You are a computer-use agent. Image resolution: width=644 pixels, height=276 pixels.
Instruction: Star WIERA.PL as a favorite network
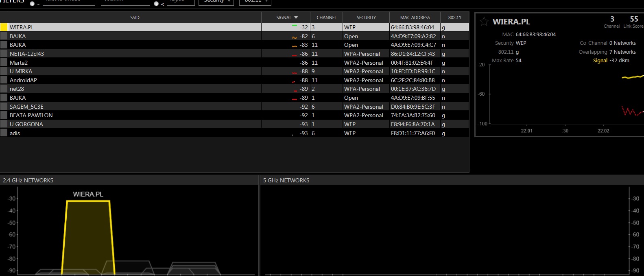[x=484, y=22]
